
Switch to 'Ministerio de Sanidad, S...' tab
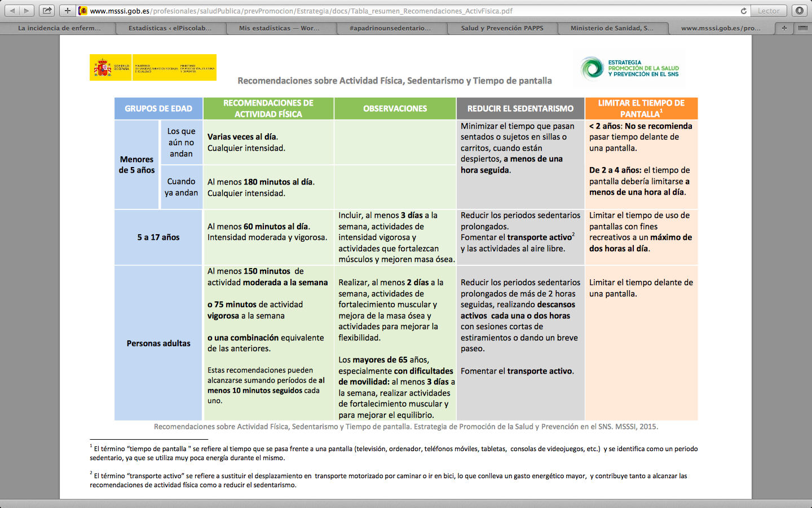click(612, 28)
